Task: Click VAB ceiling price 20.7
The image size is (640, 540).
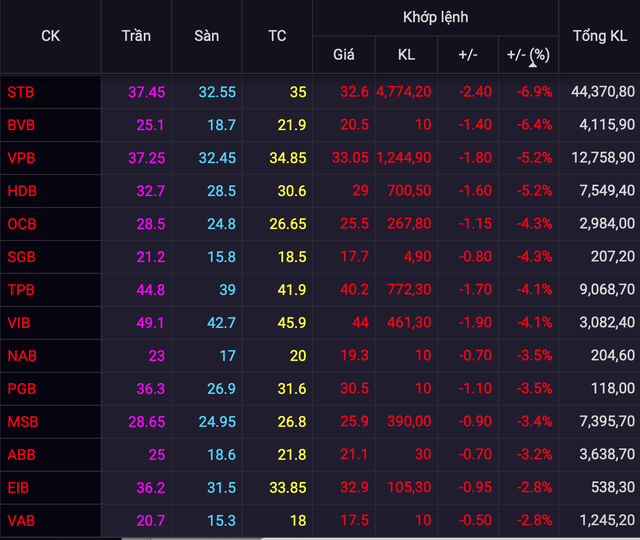Action: click(x=149, y=521)
